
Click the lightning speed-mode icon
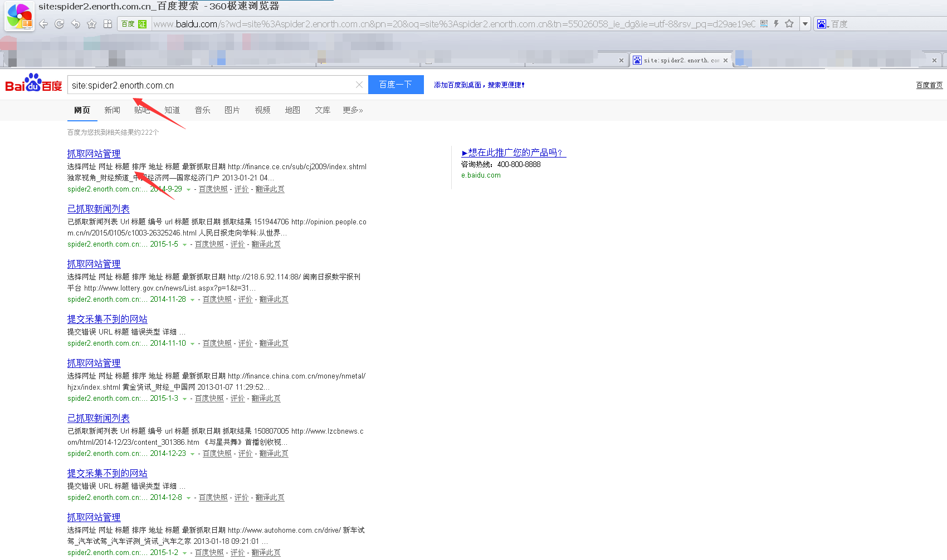[776, 24]
